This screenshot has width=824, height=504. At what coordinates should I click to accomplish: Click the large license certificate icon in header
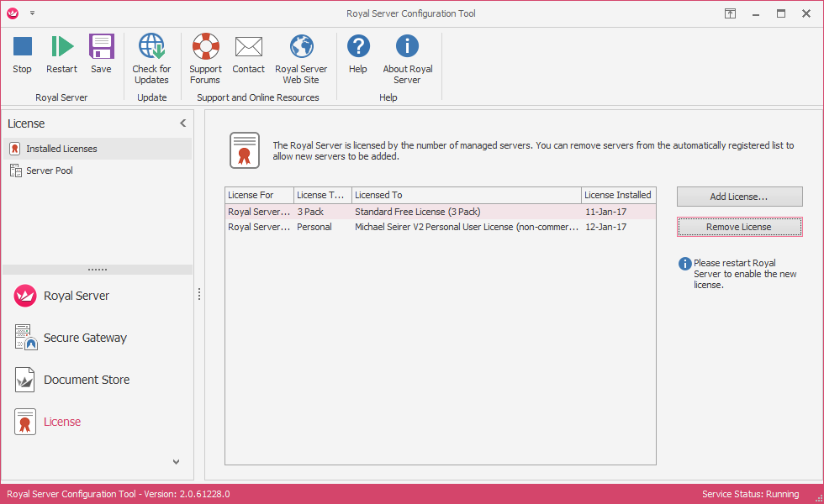coord(245,150)
